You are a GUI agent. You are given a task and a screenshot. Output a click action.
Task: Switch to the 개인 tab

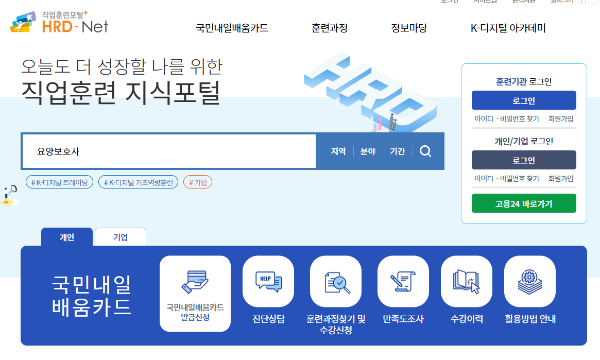coord(67,237)
